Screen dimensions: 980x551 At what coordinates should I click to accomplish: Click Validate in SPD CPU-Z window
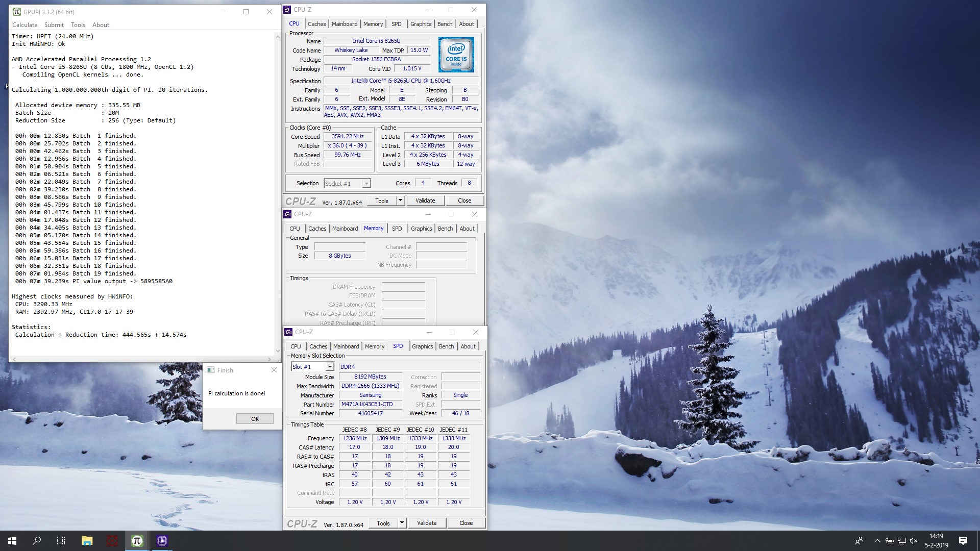click(427, 523)
